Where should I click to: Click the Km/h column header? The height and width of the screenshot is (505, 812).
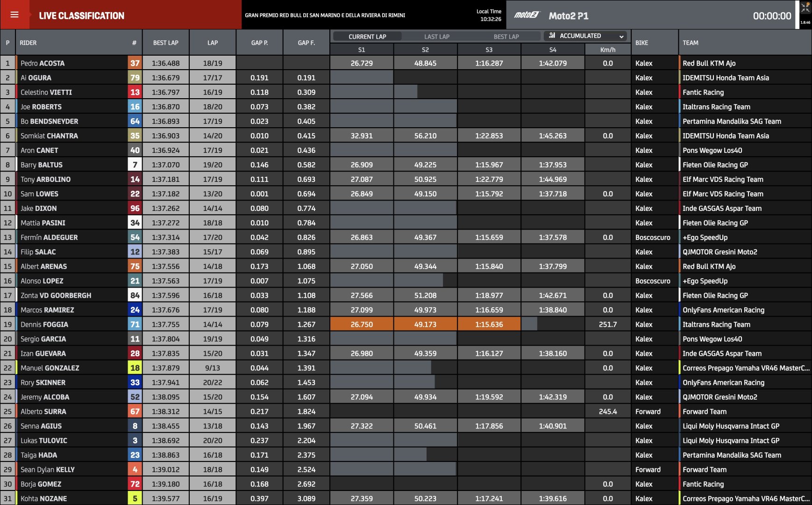608,50
